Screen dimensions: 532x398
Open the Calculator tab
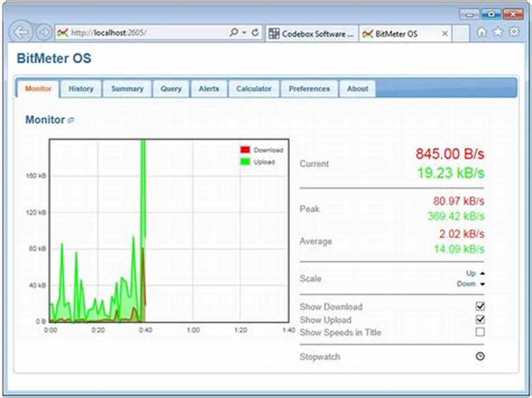(254, 89)
